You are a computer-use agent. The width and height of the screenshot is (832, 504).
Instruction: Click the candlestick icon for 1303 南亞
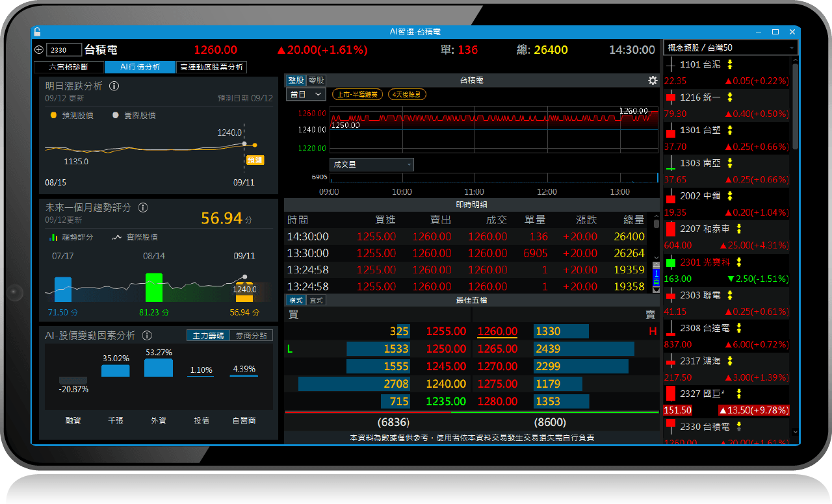pyautogui.click(x=671, y=163)
